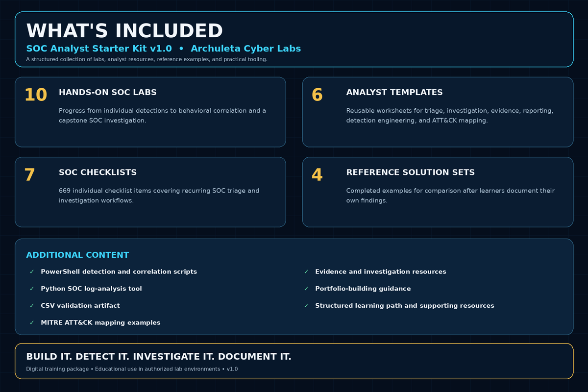The height and width of the screenshot is (392, 588).
Task: Click the "Archuleta Cyber Labs" name
Action: click(x=246, y=49)
